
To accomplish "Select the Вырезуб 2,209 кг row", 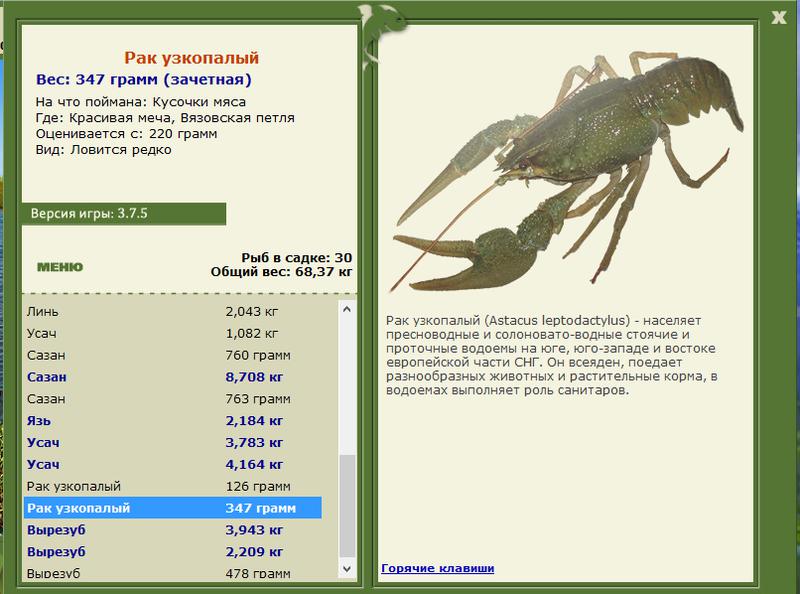I will (173, 552).
